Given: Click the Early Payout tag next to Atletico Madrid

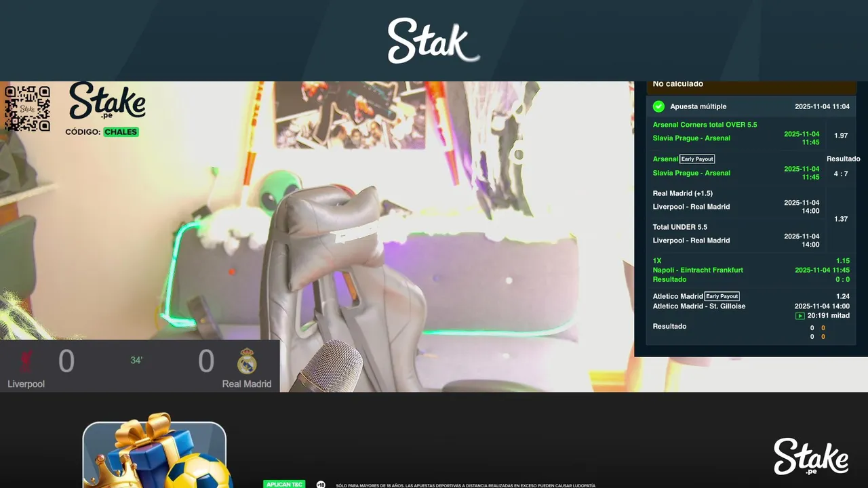Looking at the screenshot, I should click(x=722, y=296).
